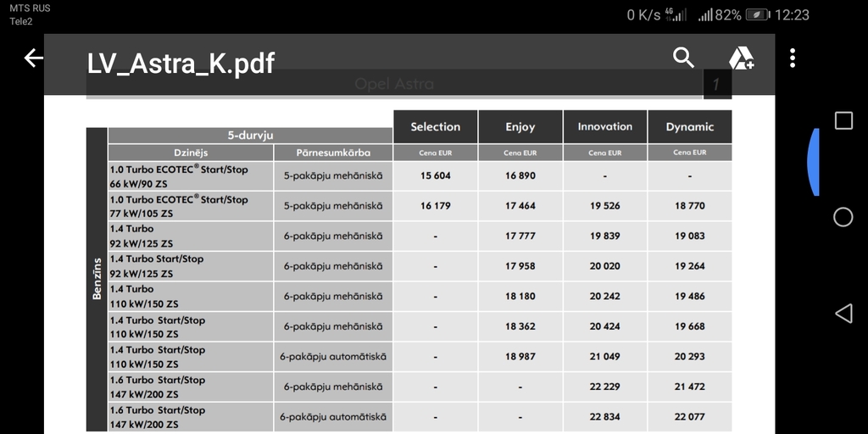Tap the back arrow icon
The height and width of the screenshot is (434, 868).
coord(34,58)
